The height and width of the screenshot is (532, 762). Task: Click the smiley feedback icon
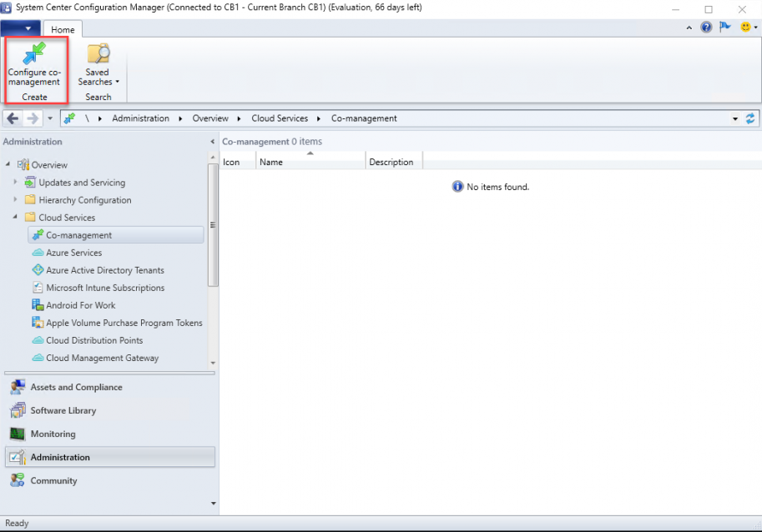click(744, 26)
